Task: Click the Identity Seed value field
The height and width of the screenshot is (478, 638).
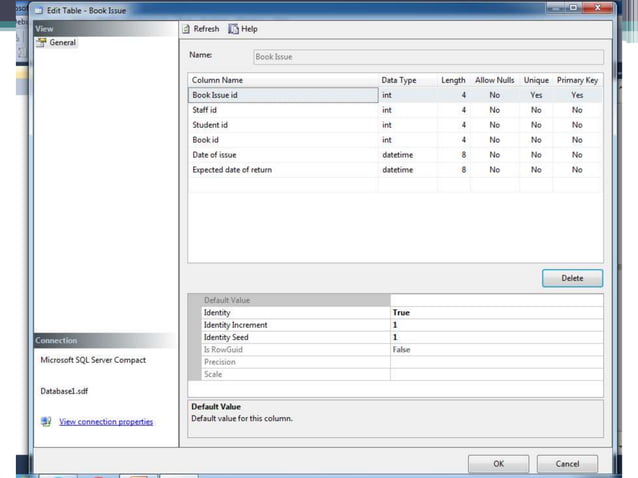Action: point(496,338)
